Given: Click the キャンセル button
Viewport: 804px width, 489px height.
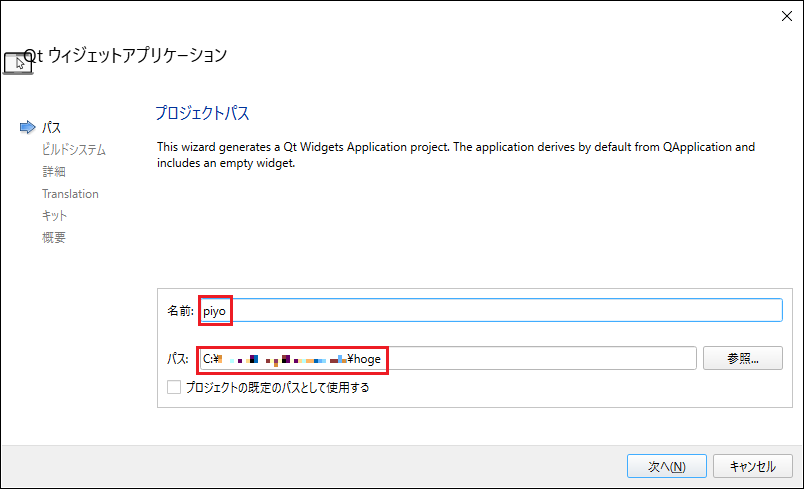Looking at the screenshot, I should [753, 466].
